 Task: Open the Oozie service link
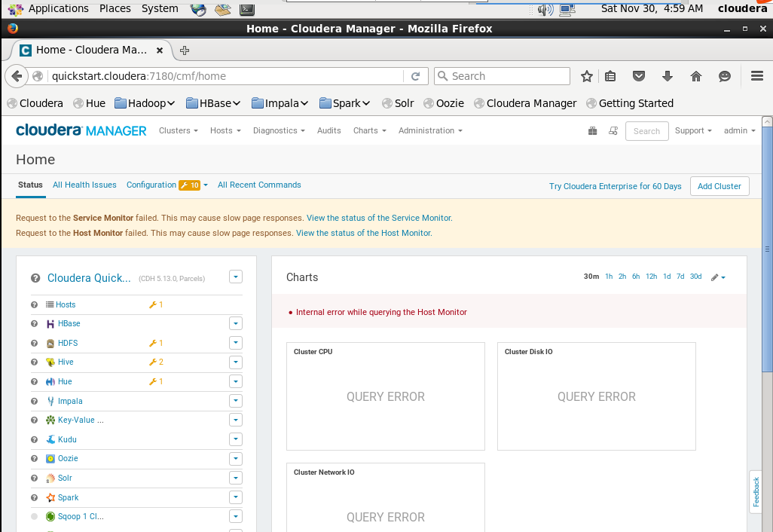(x=68, y=459)
